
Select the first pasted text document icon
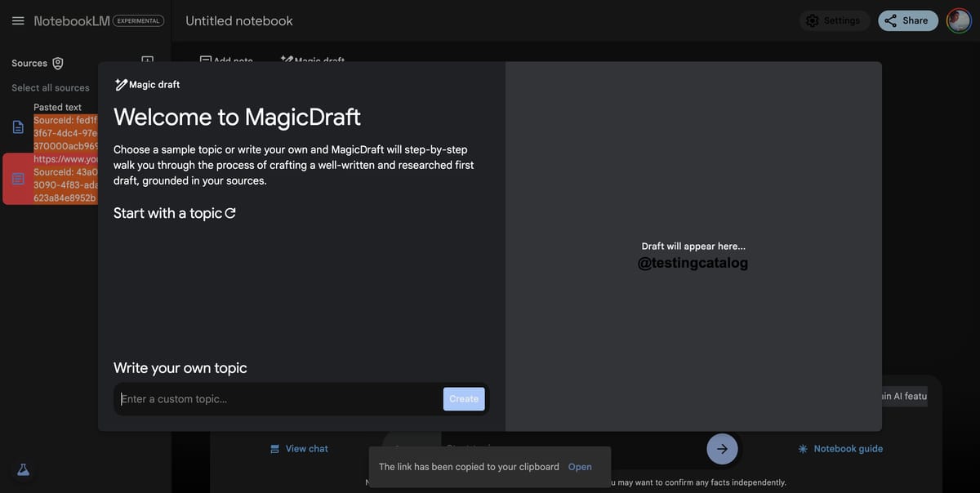coord(18,127)
